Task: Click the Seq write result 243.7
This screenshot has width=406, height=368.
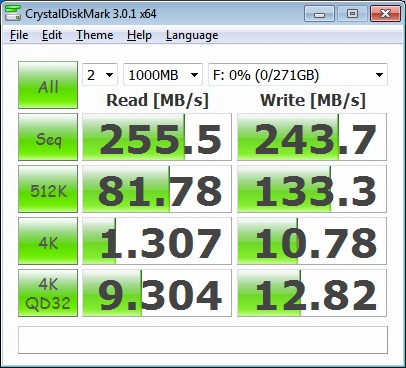Action: (312, 137)
